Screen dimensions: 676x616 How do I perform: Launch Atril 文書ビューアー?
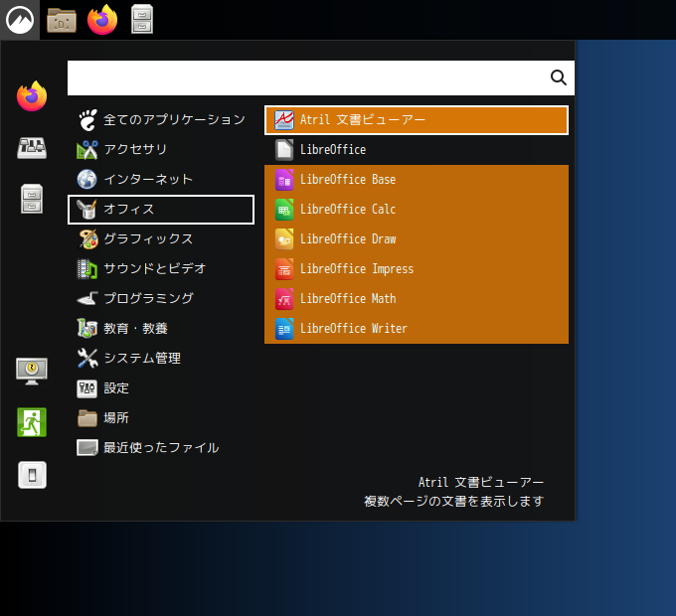click(x=417, y=120)
